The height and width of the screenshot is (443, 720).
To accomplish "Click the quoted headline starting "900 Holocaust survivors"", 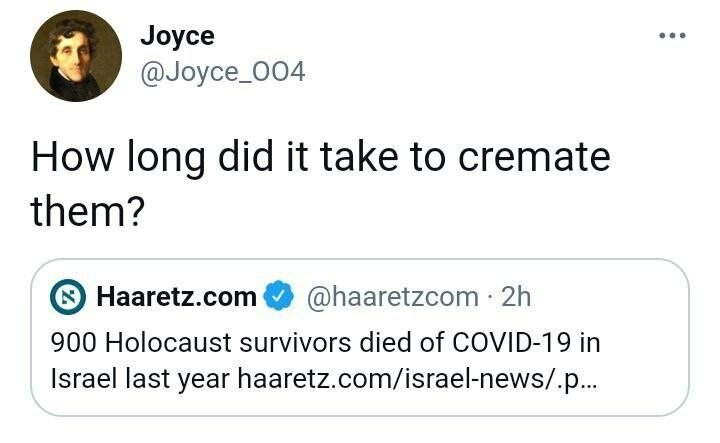I will click(x=325, y=342).
